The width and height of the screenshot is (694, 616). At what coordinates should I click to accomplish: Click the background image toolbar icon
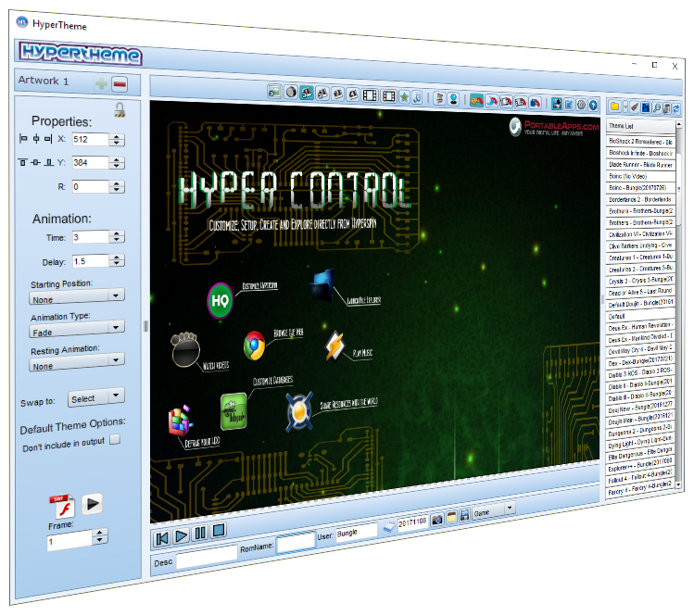[274, 92]
